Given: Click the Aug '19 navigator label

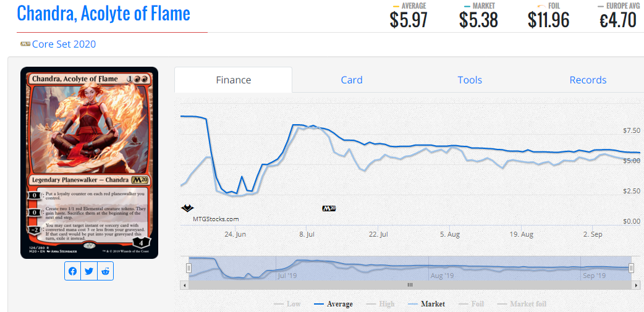Looking at the screenshot, I should [443, 276].
